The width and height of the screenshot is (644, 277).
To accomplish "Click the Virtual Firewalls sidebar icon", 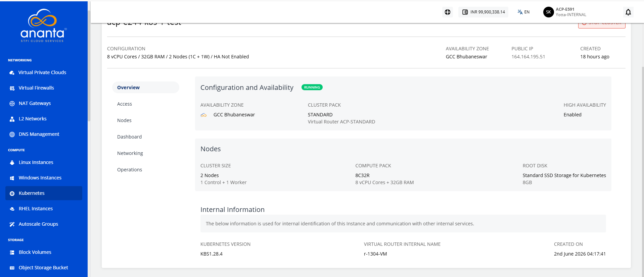I will pyautogui.click(x=12, y=88).
